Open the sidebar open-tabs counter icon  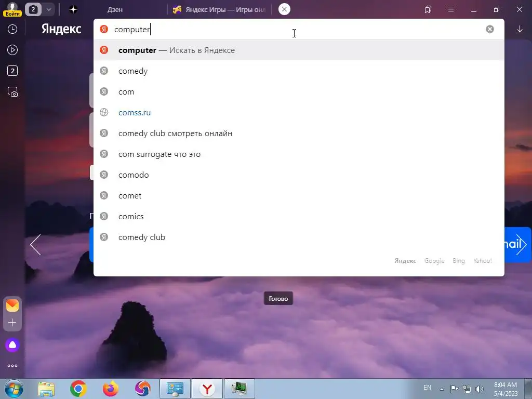pos(12,71)
